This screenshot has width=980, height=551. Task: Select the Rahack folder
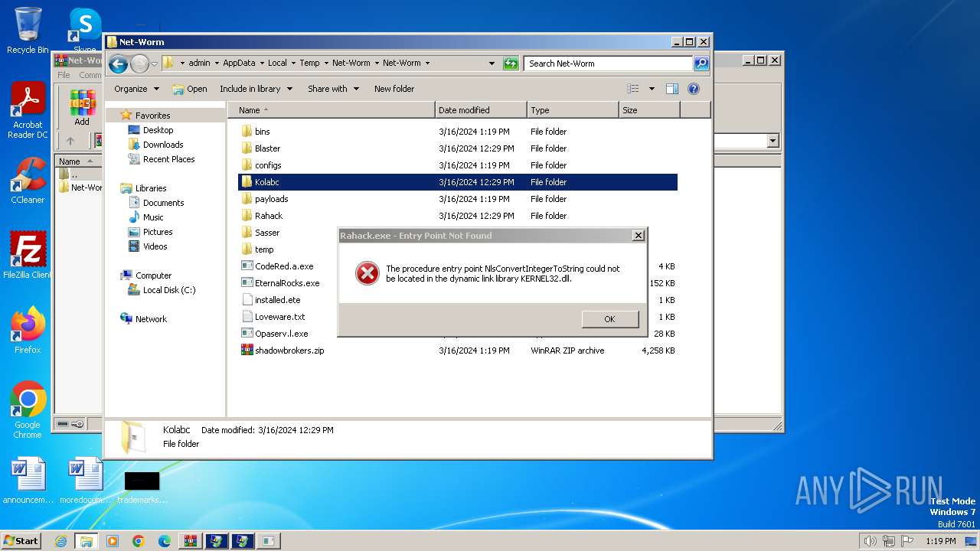(269, 216)
